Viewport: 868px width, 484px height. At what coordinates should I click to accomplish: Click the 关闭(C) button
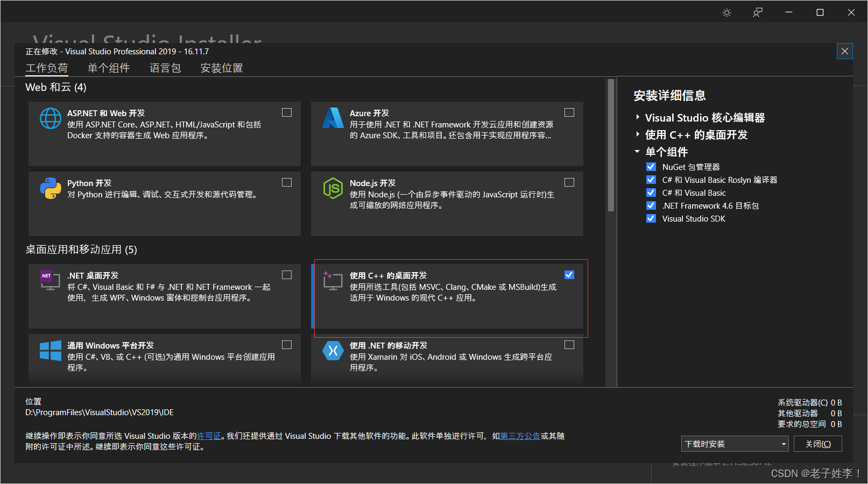pos(818,444)
